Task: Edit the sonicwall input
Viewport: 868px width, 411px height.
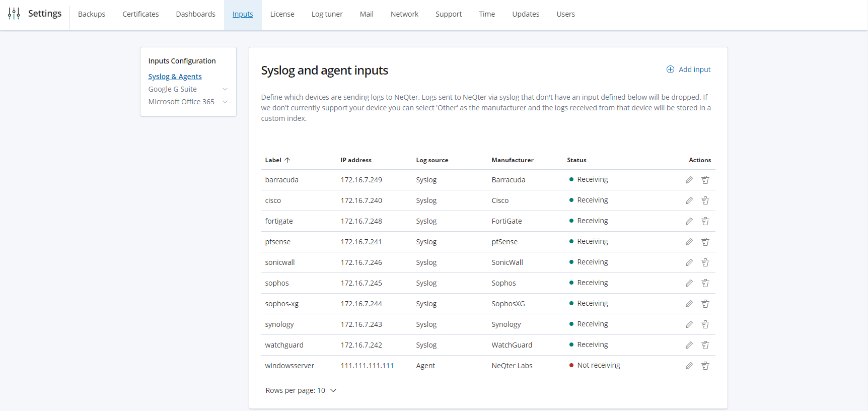Action: tap(689, 262)
